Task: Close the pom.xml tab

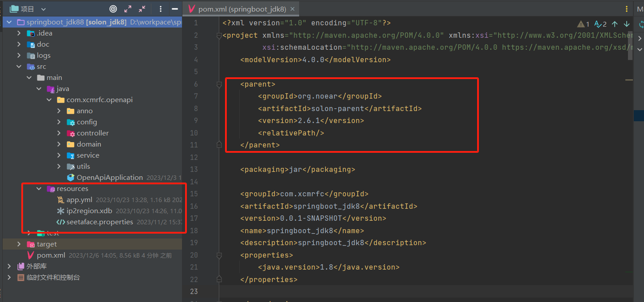Action: click(292, 9)
